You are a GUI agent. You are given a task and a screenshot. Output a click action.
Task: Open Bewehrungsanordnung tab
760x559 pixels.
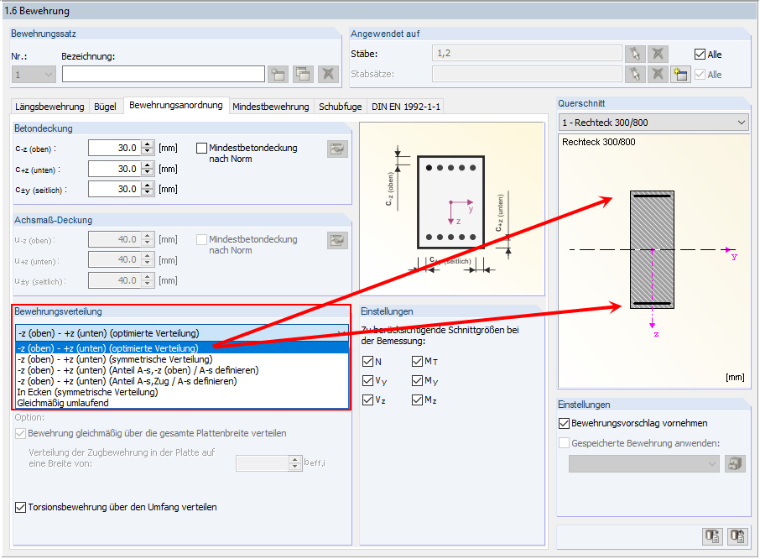[176, 105]
